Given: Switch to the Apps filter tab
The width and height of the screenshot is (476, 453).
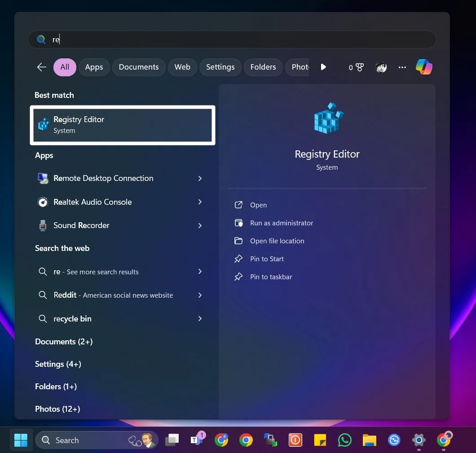Looking at the screenshot, I should [x=94, y=67].
